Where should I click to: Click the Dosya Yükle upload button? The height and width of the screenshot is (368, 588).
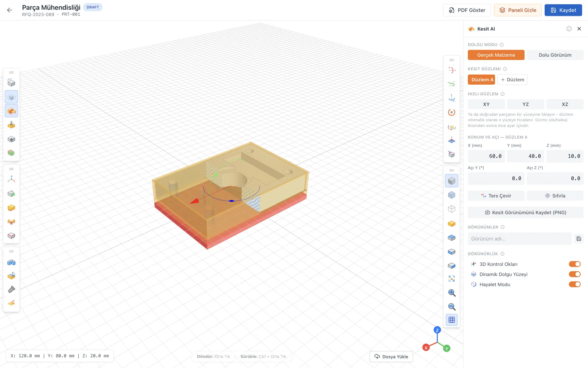(x=391, y=357)
